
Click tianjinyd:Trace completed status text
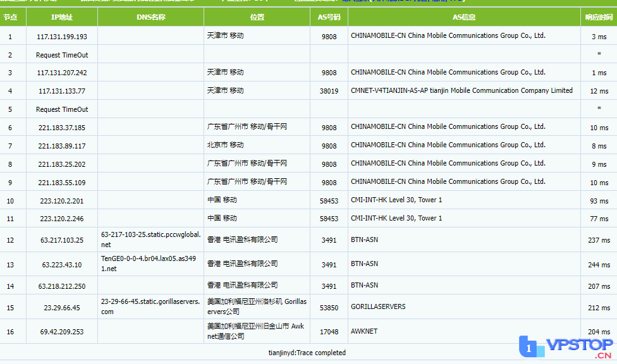(x=307, y=353)
